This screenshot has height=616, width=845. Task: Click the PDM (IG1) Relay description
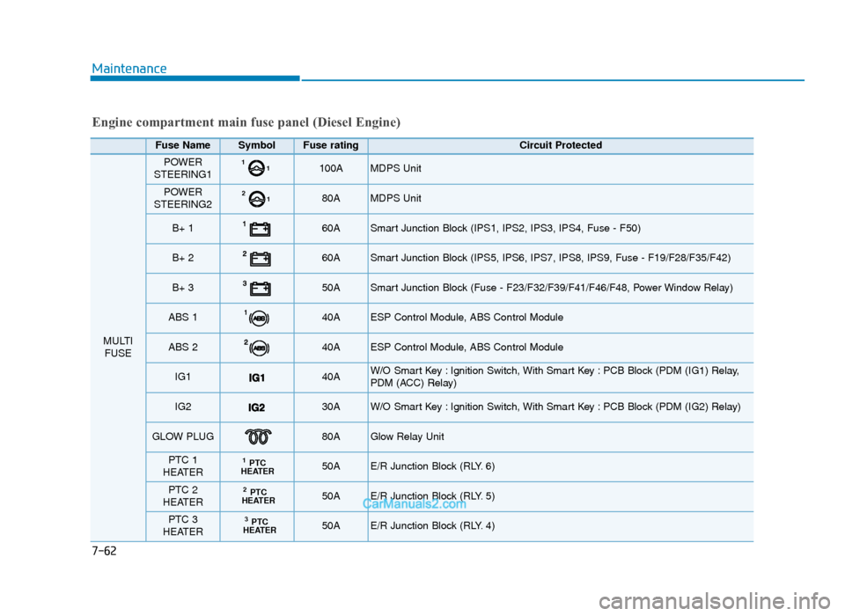coord(555,377)
